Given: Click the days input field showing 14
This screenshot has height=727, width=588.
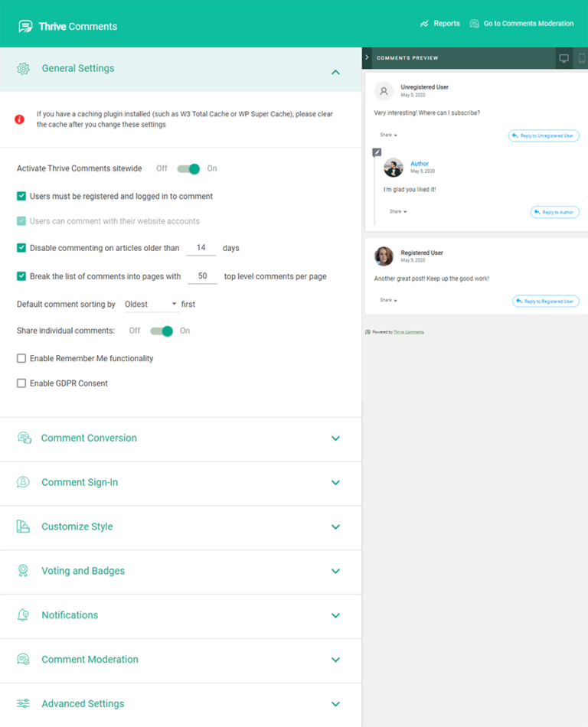Looking at the screenshot, I should point(201,248).
